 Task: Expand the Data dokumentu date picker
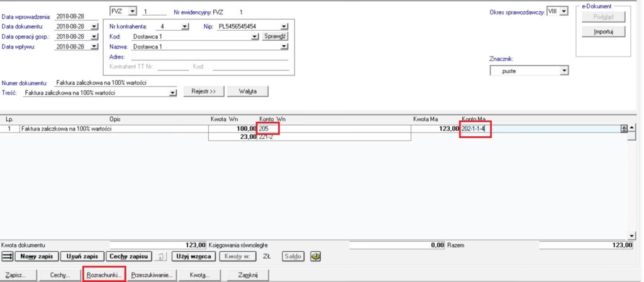tap(94, 26)
